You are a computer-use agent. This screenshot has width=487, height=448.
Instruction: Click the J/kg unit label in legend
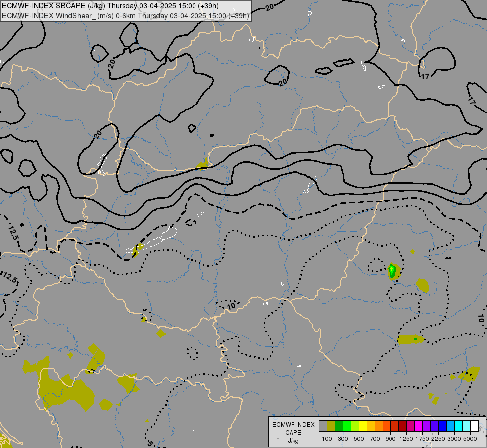click(293, 441)
